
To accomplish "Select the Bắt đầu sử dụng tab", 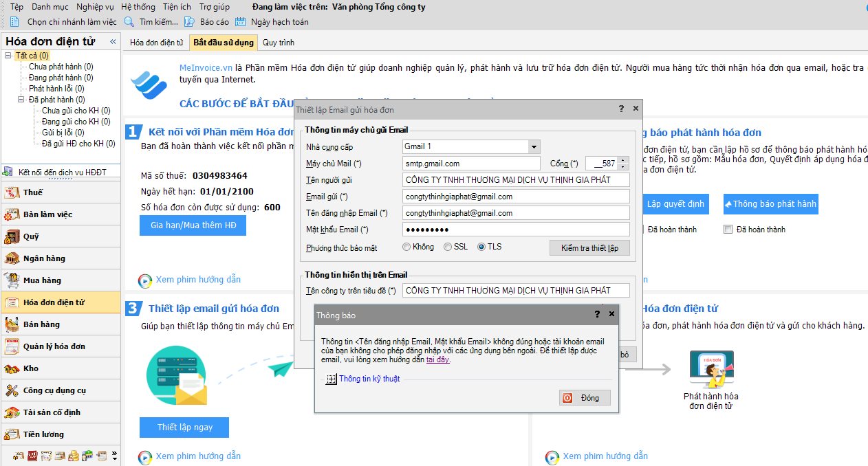I will coord(224,43).
